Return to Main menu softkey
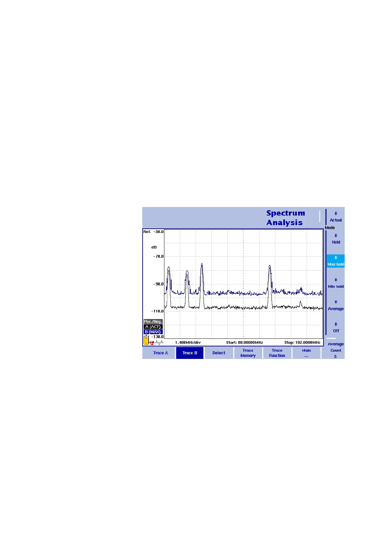The image size is (392, 555). 306,353
